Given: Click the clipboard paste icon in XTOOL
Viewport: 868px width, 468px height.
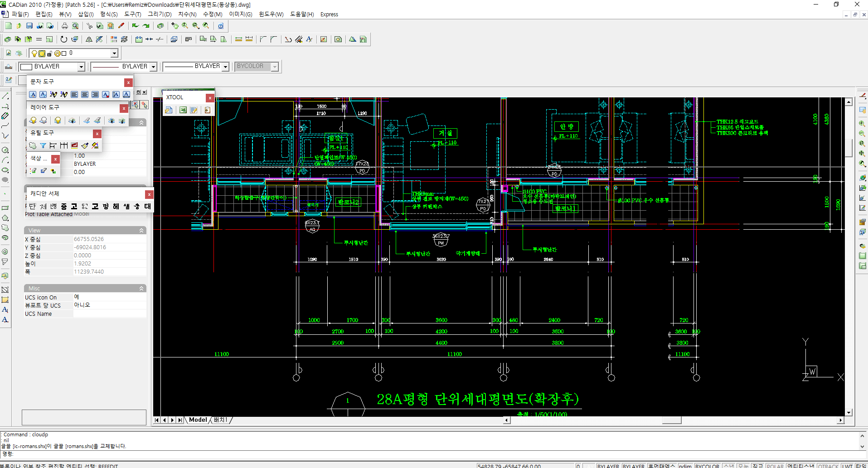Looking at the screenshot, I should tap(207, 110).
